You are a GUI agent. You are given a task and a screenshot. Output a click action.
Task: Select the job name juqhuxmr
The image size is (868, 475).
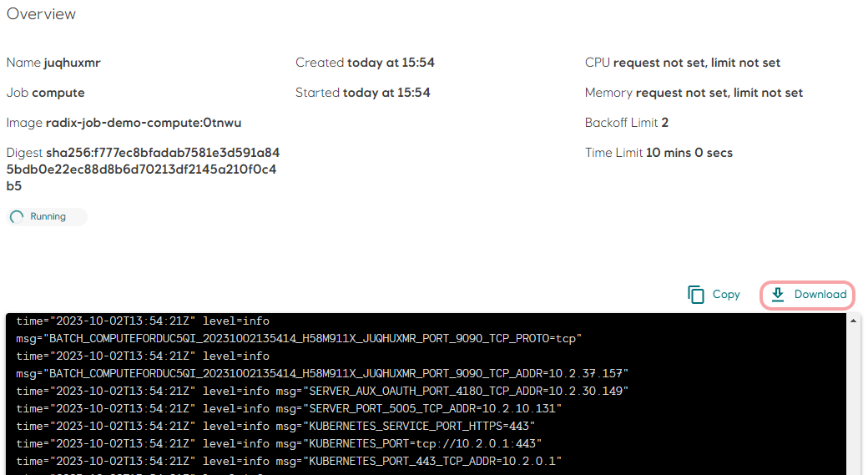pyautogui.click(x=72, y=63)
